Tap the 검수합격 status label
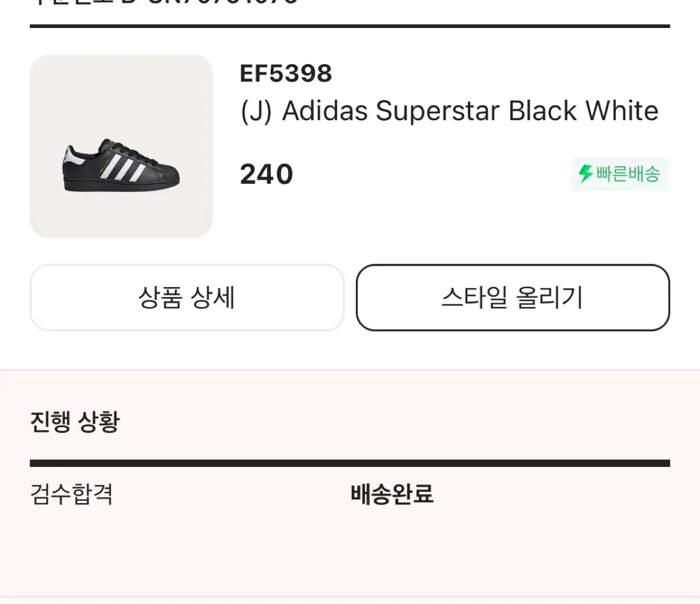The width and height of the screenshot is (700, 604). [x=71, y=494]
